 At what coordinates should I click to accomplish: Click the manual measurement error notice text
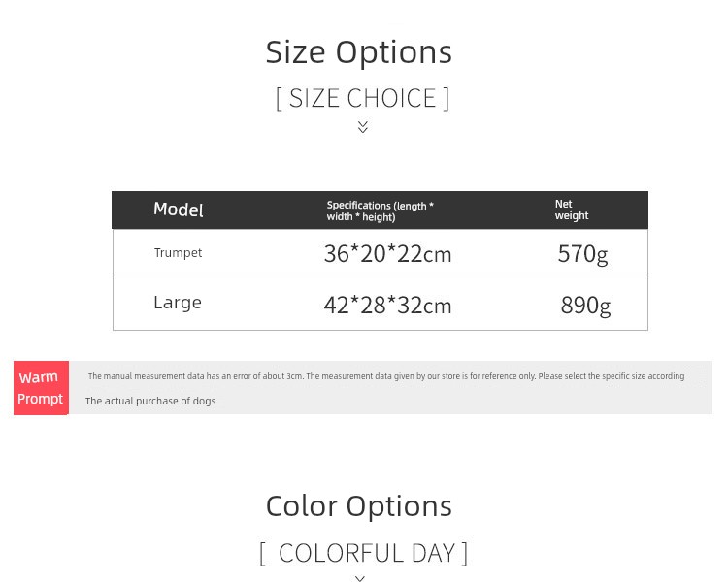pyautogui.click(x=386, y=376)
